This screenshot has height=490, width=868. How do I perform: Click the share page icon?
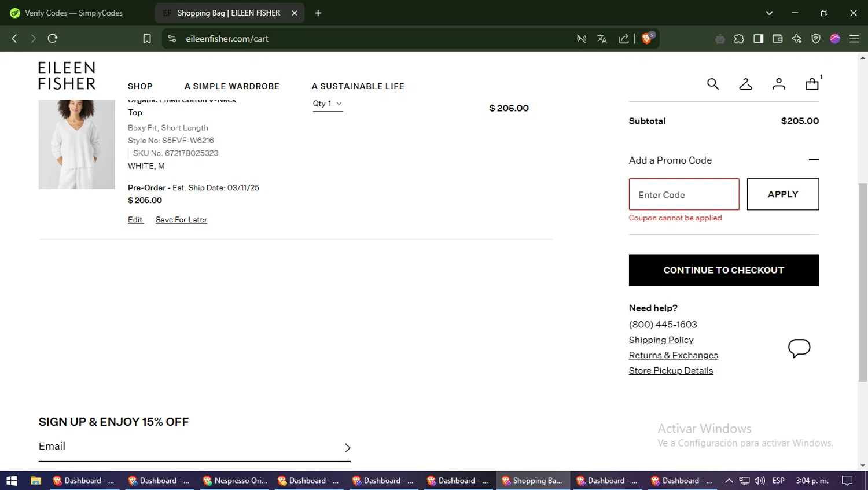(623, 39)
